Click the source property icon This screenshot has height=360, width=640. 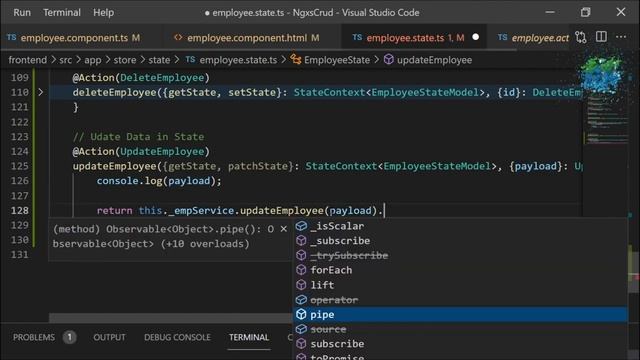301,329
